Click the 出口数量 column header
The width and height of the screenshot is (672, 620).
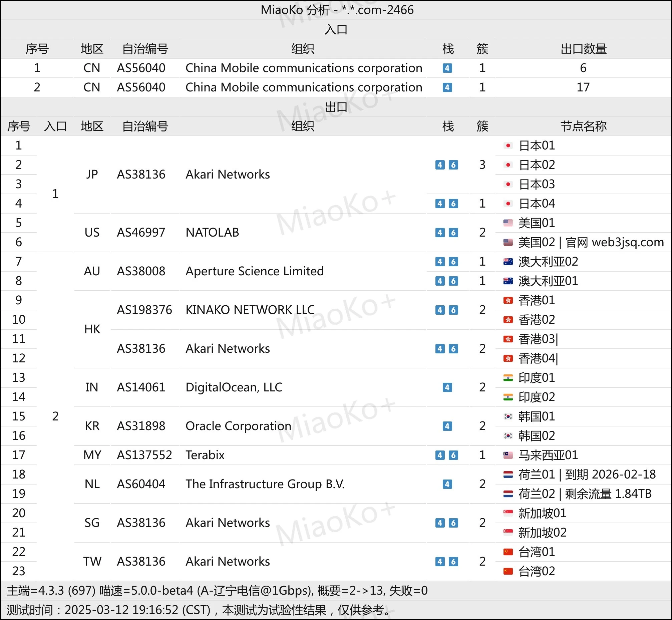pyautogui.click(x=583, y=49)
